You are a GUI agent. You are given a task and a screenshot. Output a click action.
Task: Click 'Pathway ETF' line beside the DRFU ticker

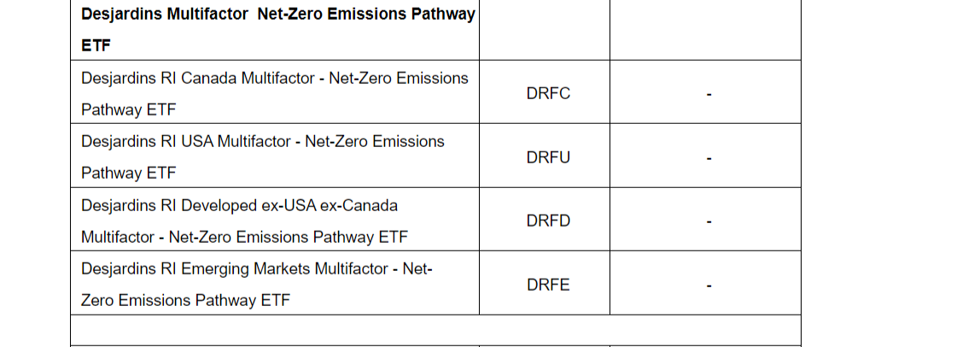[128, 173]
